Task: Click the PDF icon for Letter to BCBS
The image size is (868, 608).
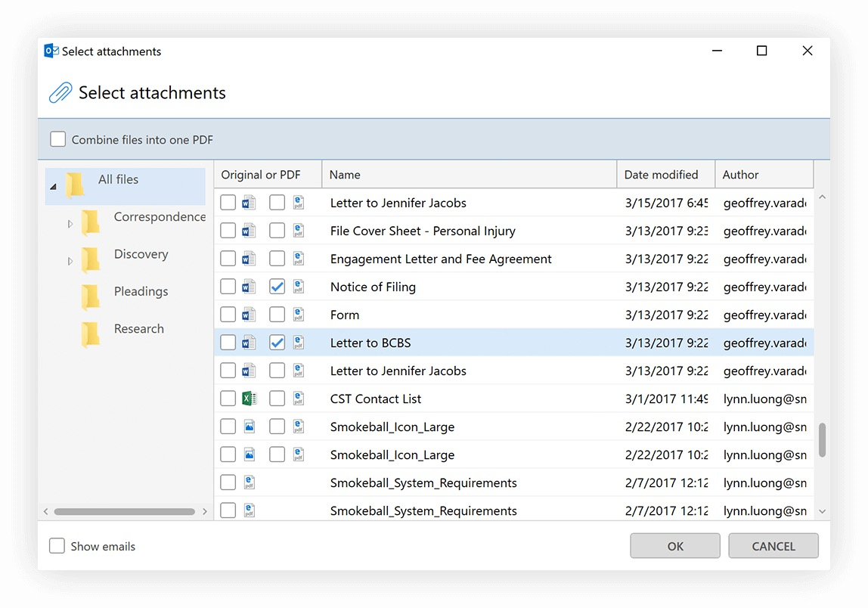Action: [299, 343]
